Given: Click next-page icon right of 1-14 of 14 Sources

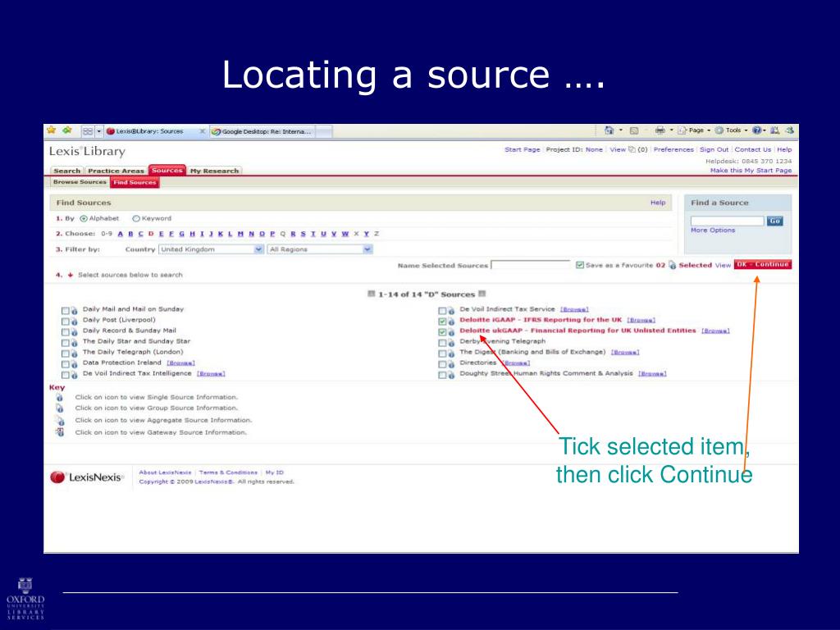Looking at the screenshot, I should (482, 294).
